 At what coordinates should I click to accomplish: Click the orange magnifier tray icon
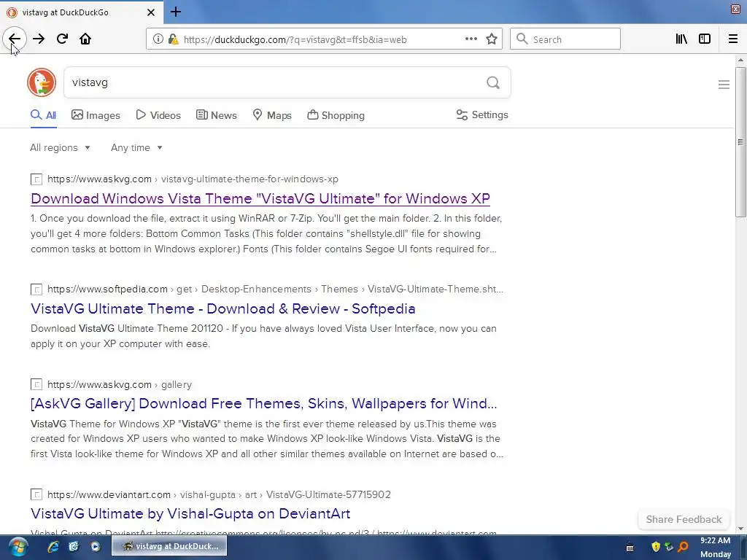click(x=683, y=547)
